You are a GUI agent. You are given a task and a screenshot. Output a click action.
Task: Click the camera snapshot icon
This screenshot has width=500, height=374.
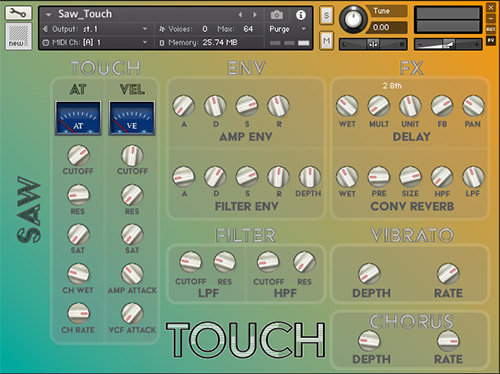276,15
